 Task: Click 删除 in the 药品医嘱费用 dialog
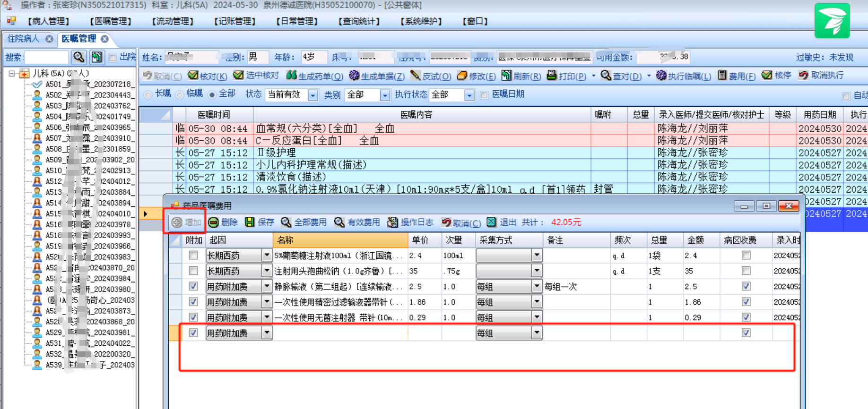(x=223, y=222)
